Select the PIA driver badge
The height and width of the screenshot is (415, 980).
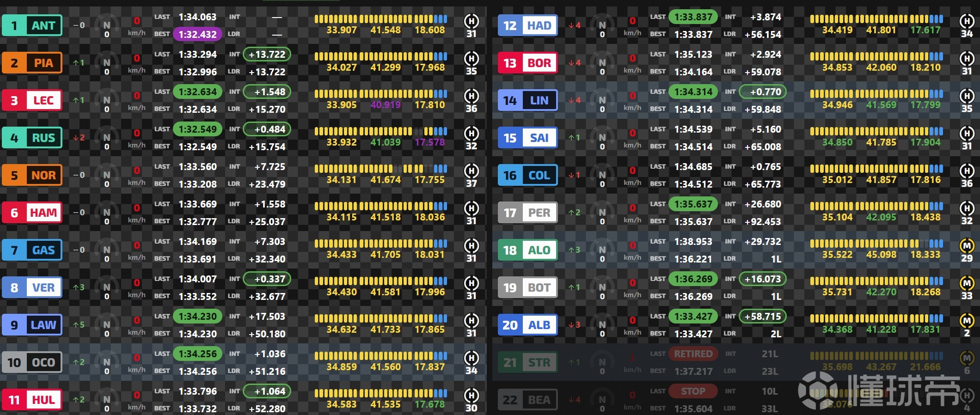[x=32, y=63]
